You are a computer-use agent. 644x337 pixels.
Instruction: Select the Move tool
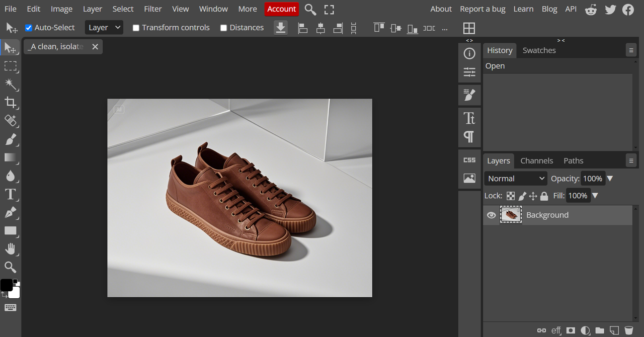point(11,48)
